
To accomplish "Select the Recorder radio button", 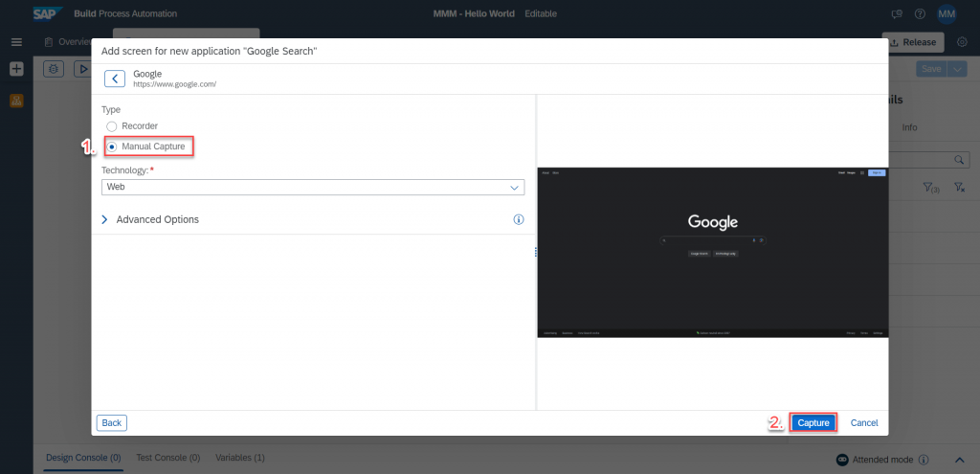I will [x=112, y=126].
